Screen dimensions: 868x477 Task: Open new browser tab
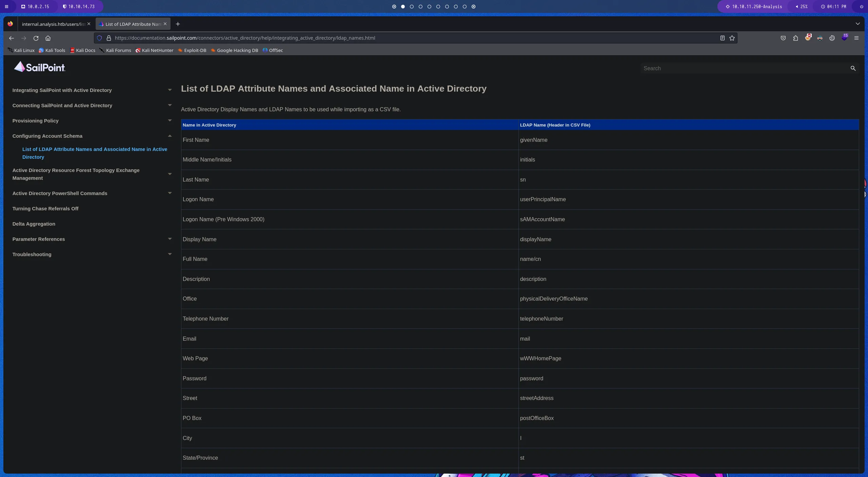tap(178, 24)
